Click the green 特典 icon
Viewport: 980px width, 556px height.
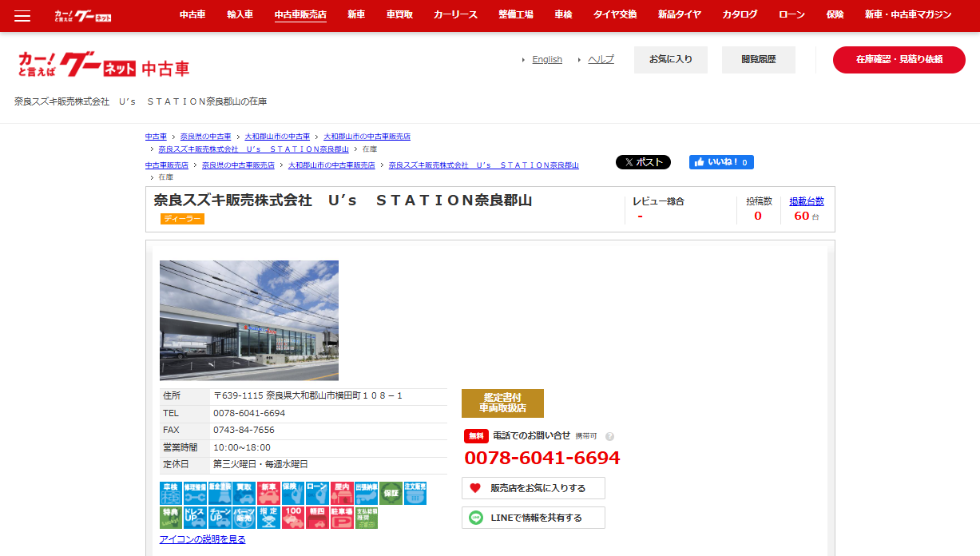tap(171, 518)
